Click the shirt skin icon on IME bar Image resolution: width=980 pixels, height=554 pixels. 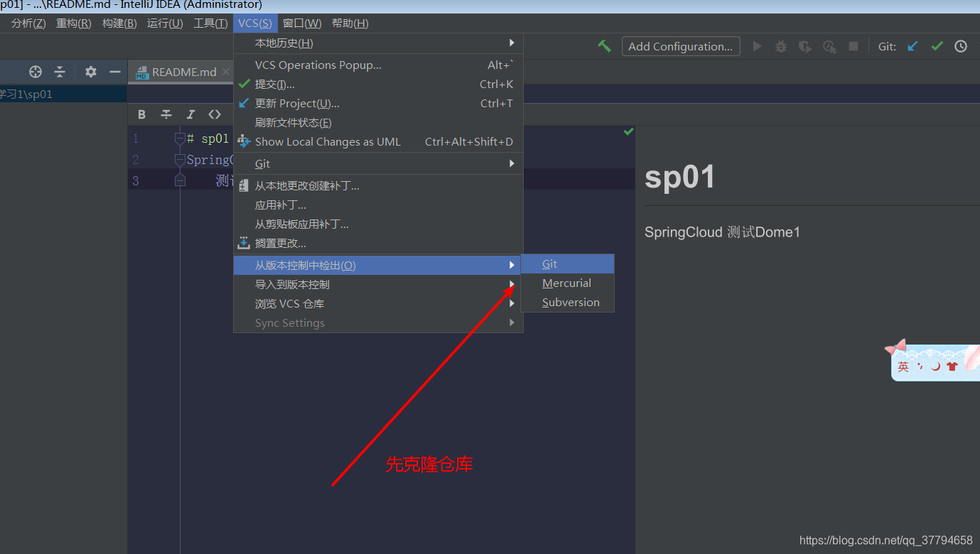click(x=952, y=366)
